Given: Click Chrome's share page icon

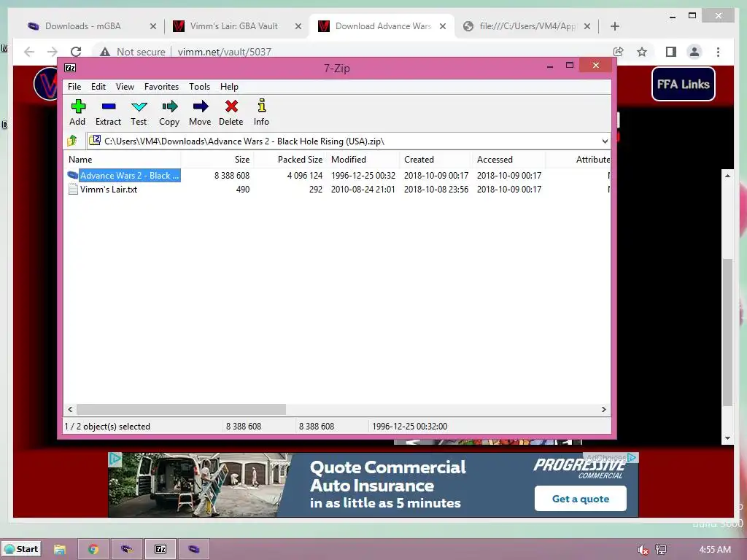Looking at the screenshot, I should [619, 52].
